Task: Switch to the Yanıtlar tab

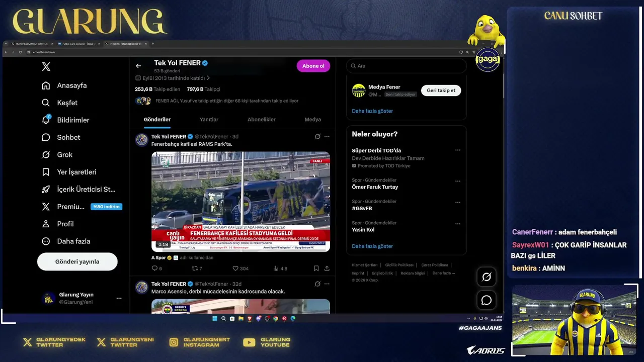Action: pyautogui.click(x=209, y=120)
